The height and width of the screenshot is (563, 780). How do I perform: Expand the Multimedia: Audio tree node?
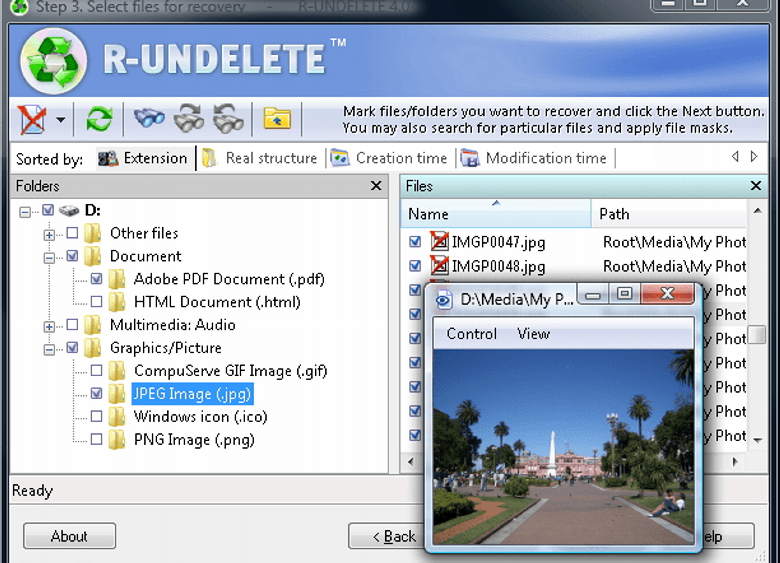[49, 326]
